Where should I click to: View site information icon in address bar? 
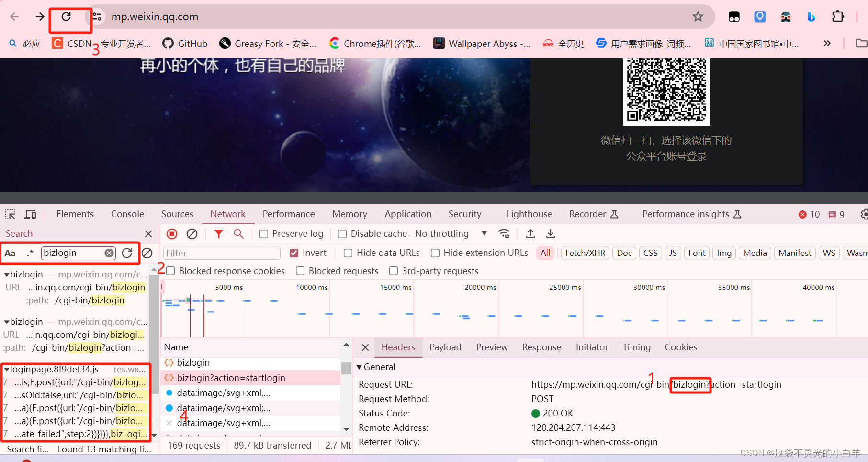[x=97, y=17]
